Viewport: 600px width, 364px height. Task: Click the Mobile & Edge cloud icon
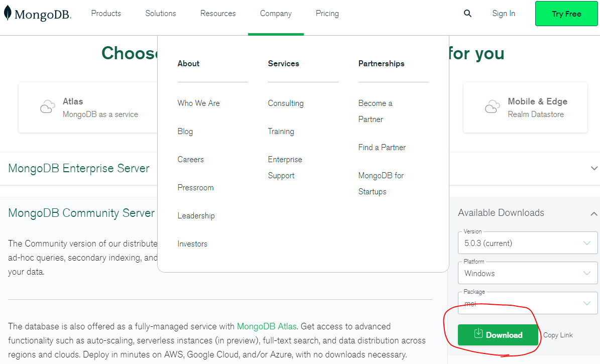493,107
